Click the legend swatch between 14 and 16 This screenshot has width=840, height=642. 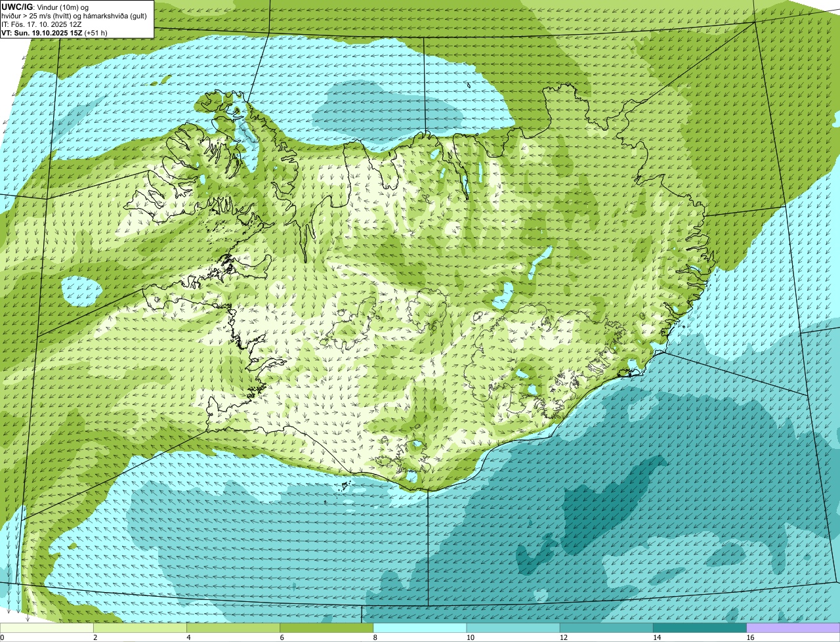[700, 628]
